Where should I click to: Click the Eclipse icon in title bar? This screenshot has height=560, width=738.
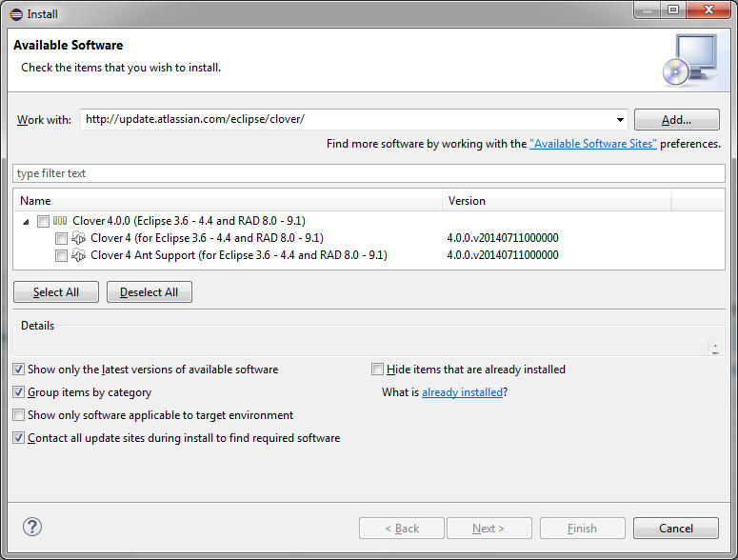pyautogui.click(x=13, y=14)
